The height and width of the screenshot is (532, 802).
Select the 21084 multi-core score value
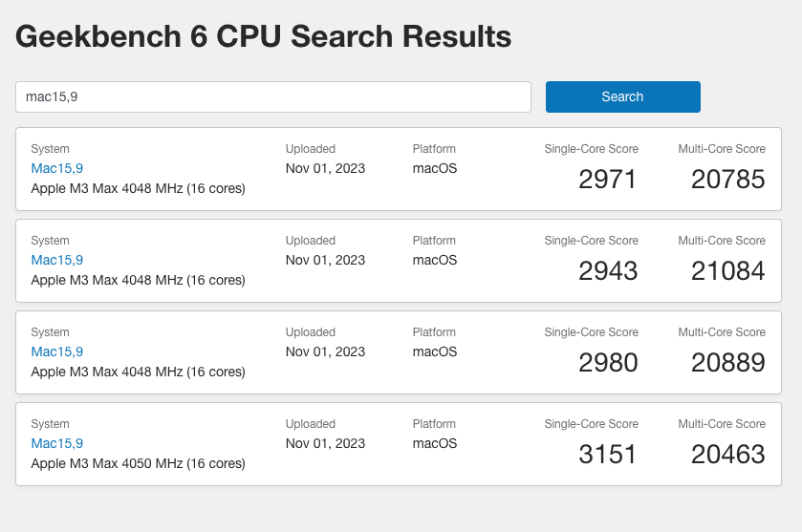(x=727, y=271)
